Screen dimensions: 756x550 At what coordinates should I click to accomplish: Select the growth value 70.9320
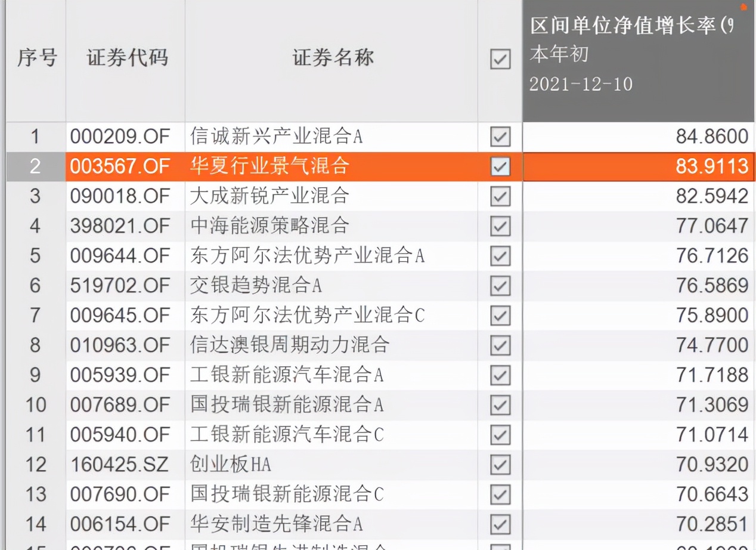[712, 465]
